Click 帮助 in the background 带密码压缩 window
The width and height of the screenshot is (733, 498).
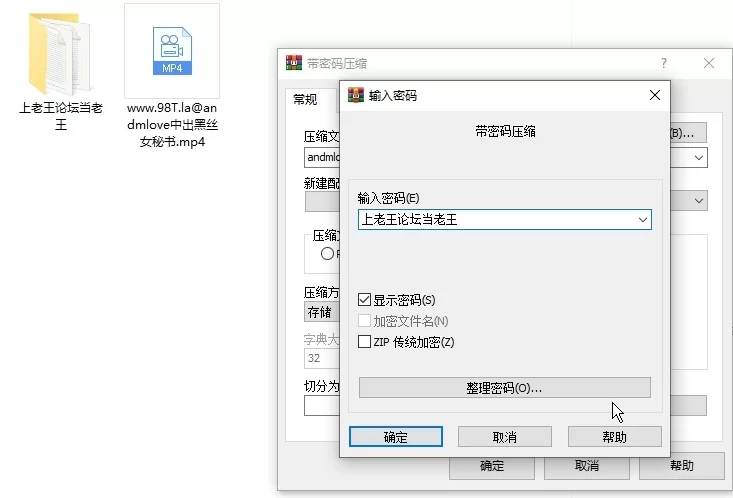[682, 466]
